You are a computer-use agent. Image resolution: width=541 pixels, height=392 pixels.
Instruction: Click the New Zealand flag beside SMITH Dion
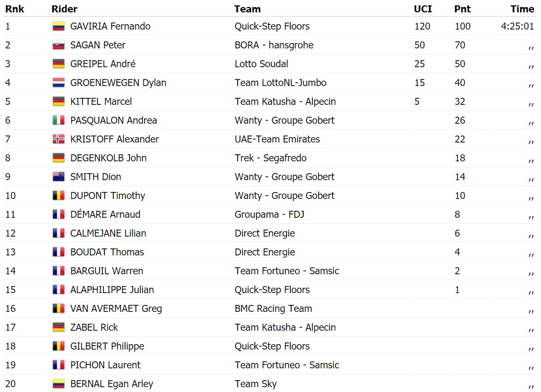click(x=58, y=177)
